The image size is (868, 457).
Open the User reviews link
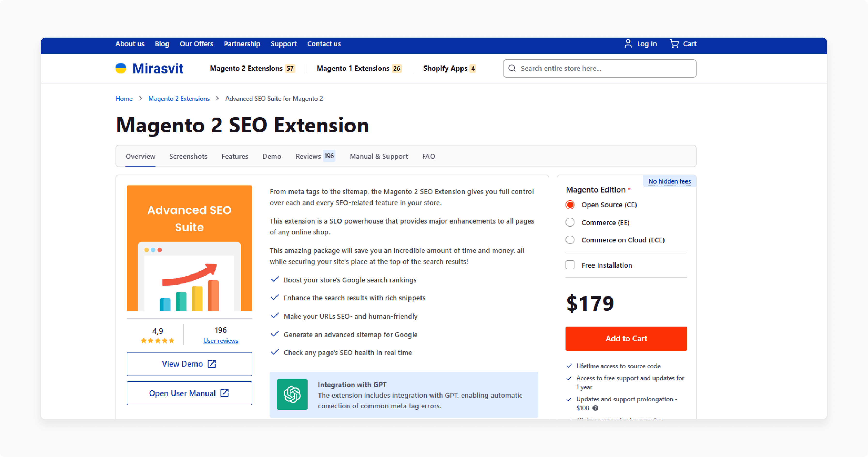(x=221, y=341)
